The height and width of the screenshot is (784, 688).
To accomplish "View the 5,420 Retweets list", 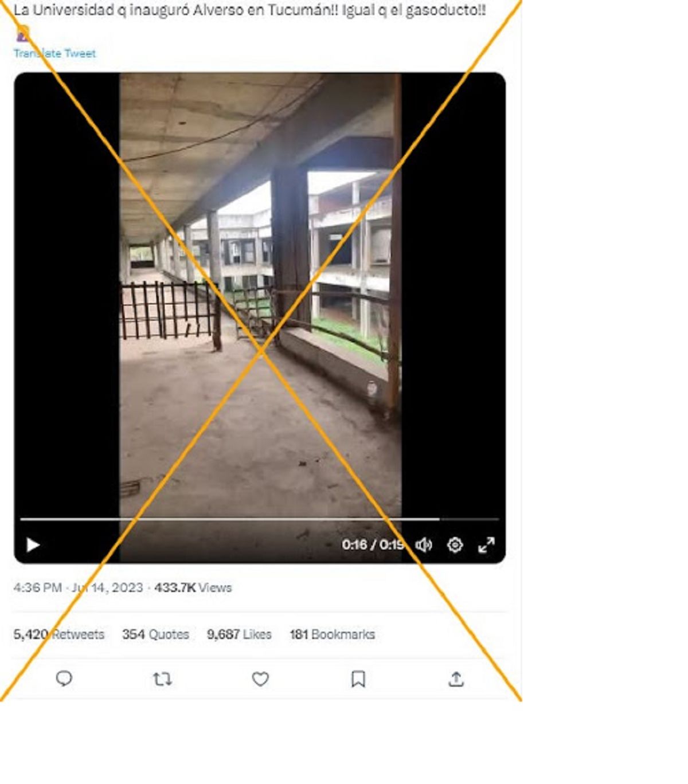I will [59, 634].
